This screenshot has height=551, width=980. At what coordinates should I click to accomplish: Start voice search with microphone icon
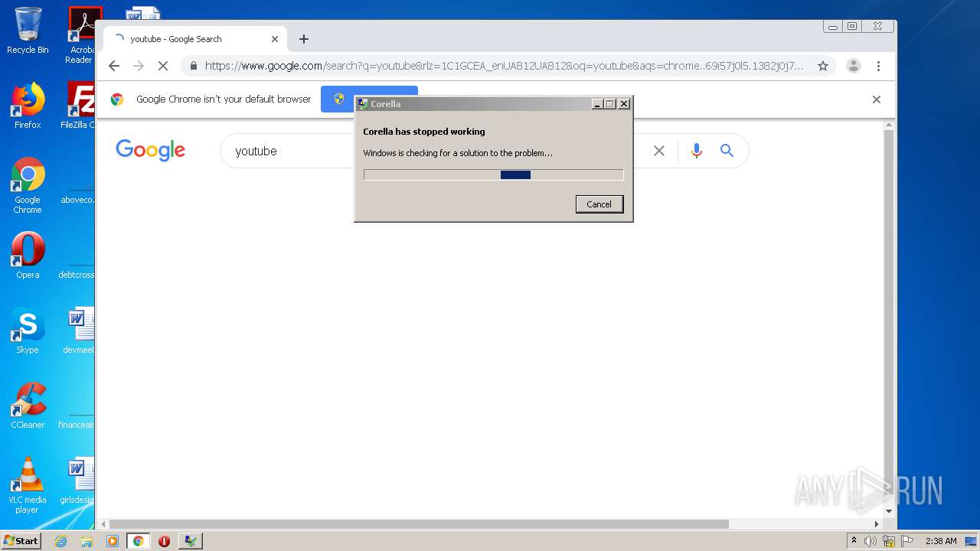click(696, 151)
